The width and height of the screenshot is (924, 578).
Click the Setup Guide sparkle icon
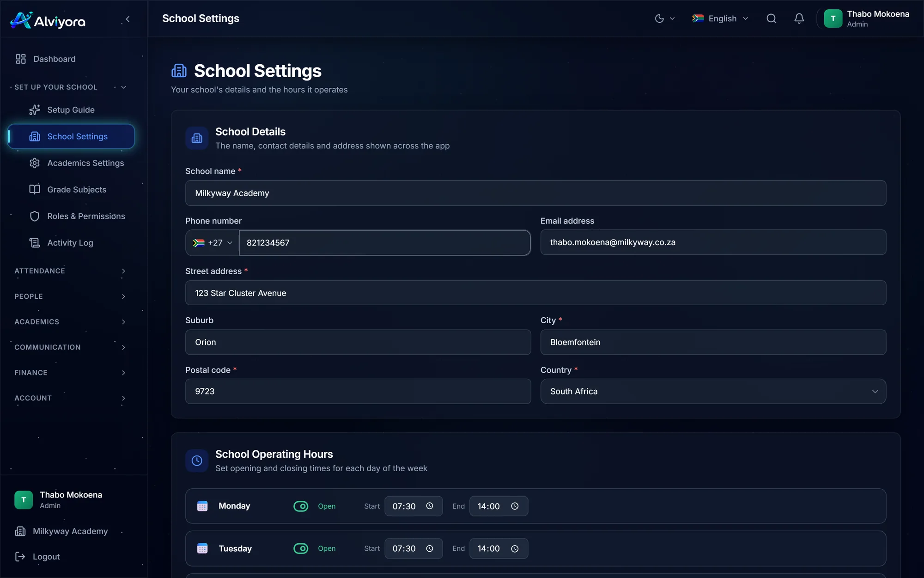click(x=35, y=110)
